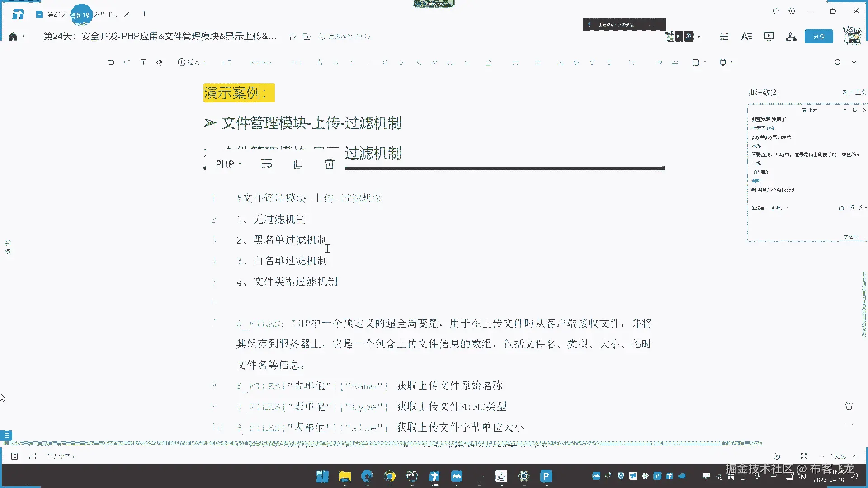Select the format painter tool
The width and height of the screenshot is (868, 488).
click(x=143, y=62)
